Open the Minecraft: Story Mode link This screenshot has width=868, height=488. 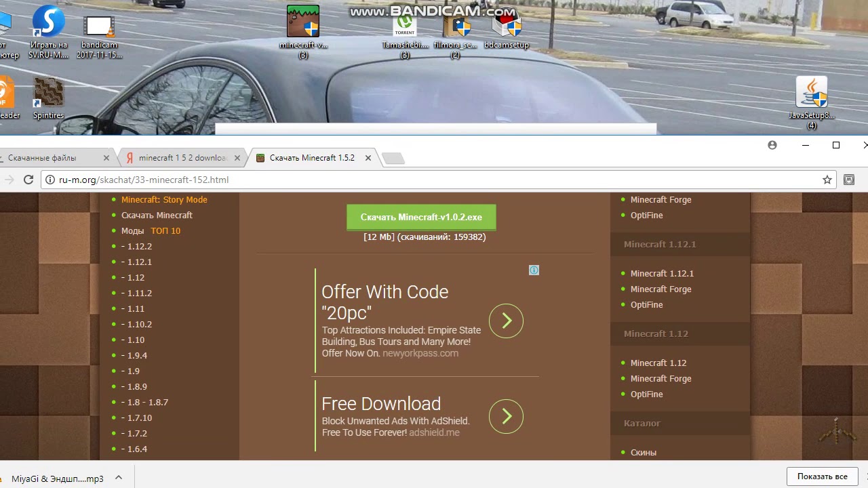coord(164,199)
